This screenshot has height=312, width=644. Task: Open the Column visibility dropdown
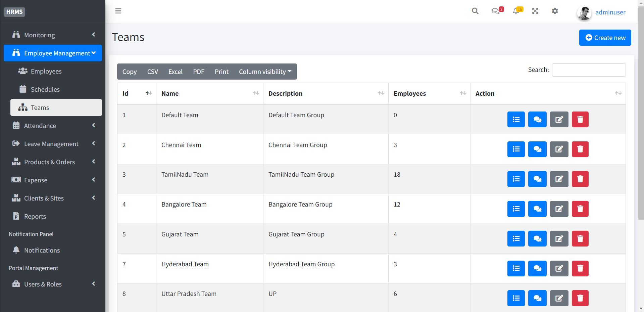coord(265,72)
